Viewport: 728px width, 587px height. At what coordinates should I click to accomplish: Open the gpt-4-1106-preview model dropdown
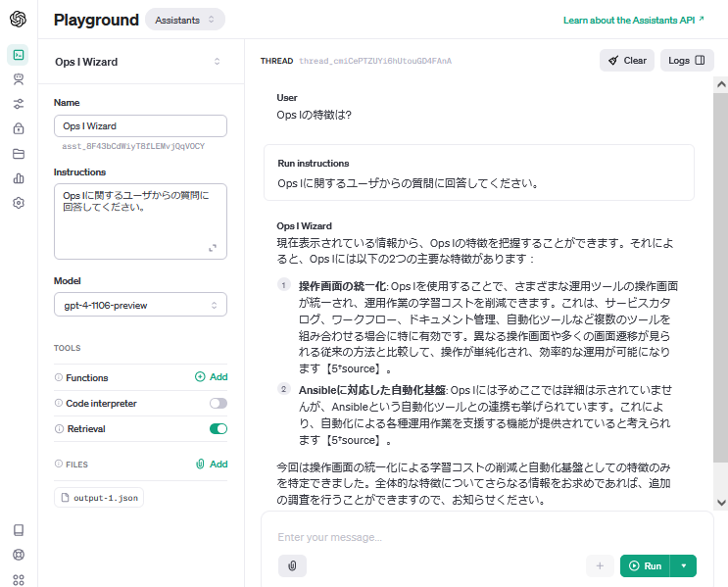140,305
